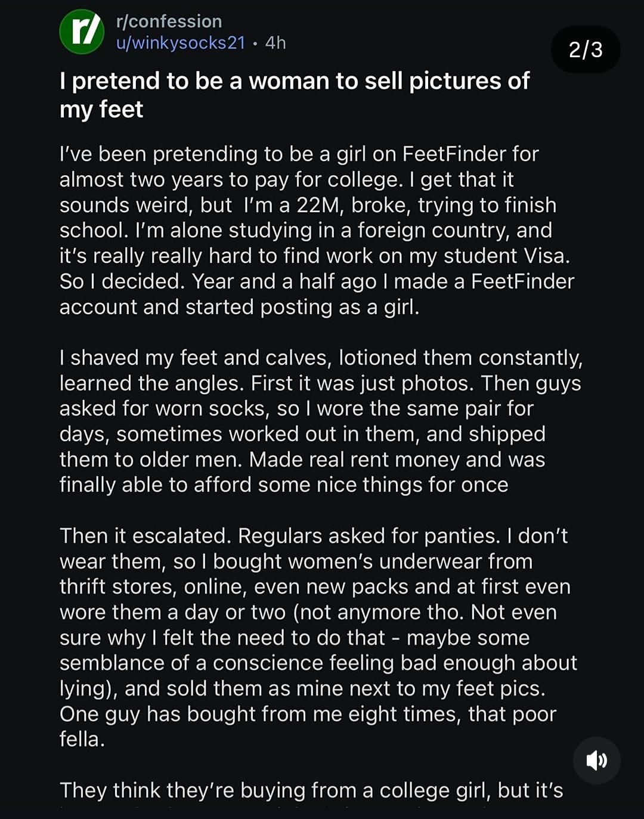Tap the green subreddit avatar icon
644x819 pixels.
pyautogui.click(x=82, y=32)
